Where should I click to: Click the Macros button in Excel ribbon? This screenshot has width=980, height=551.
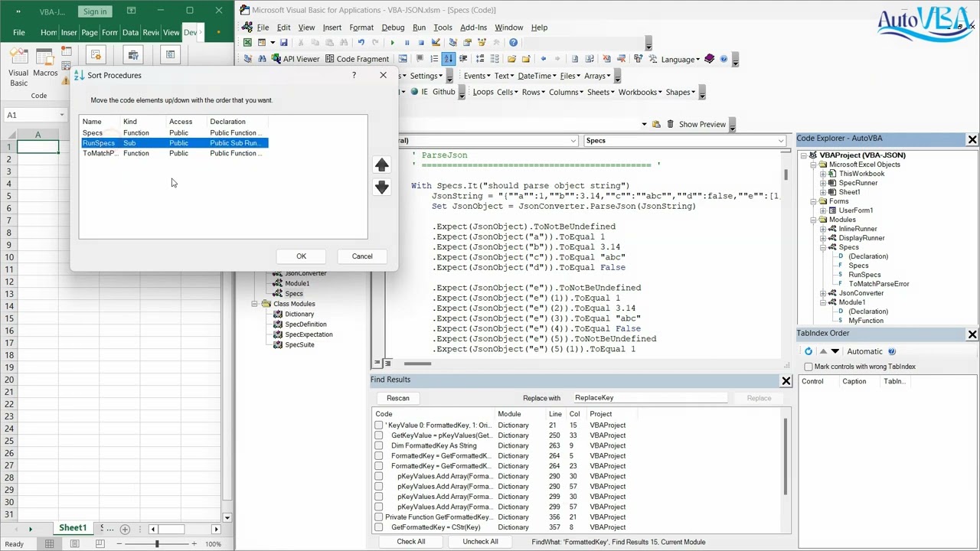(45, 63)
